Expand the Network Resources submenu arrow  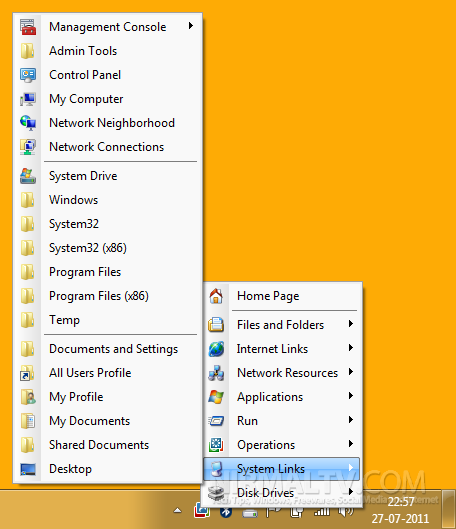(x=351, y=372)
